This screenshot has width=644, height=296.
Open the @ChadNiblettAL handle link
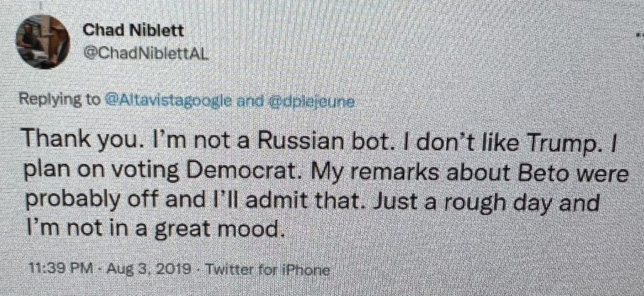(146, 54)
